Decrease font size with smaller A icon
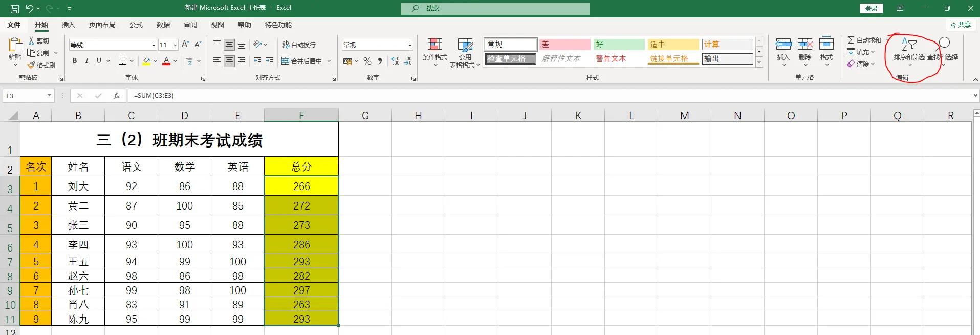This screenshot has width=980, height=335. (x=198, y=45)
